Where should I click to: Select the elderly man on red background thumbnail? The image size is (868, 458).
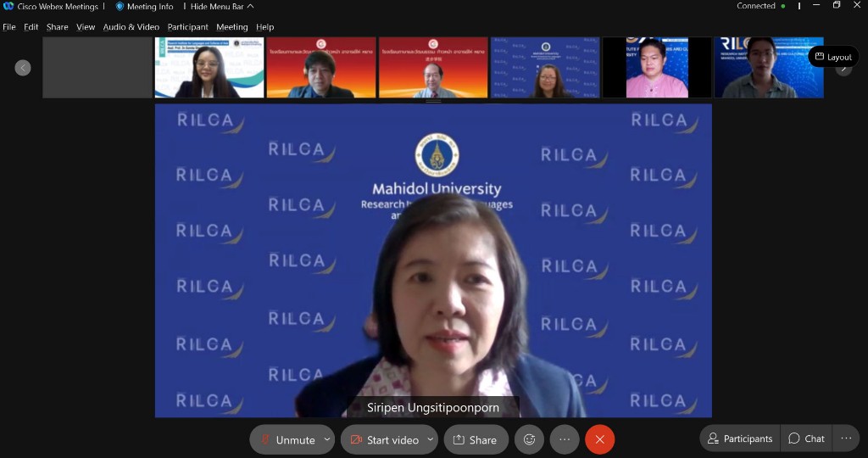click(433, 68)
